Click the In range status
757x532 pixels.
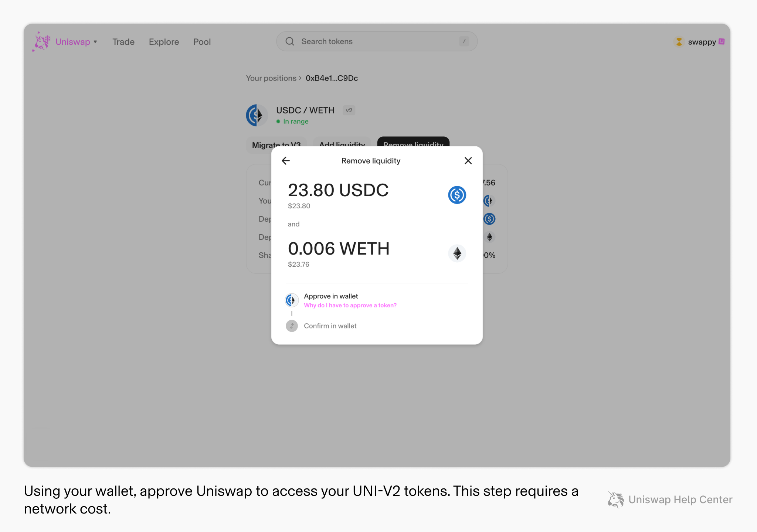coord(292,122)
